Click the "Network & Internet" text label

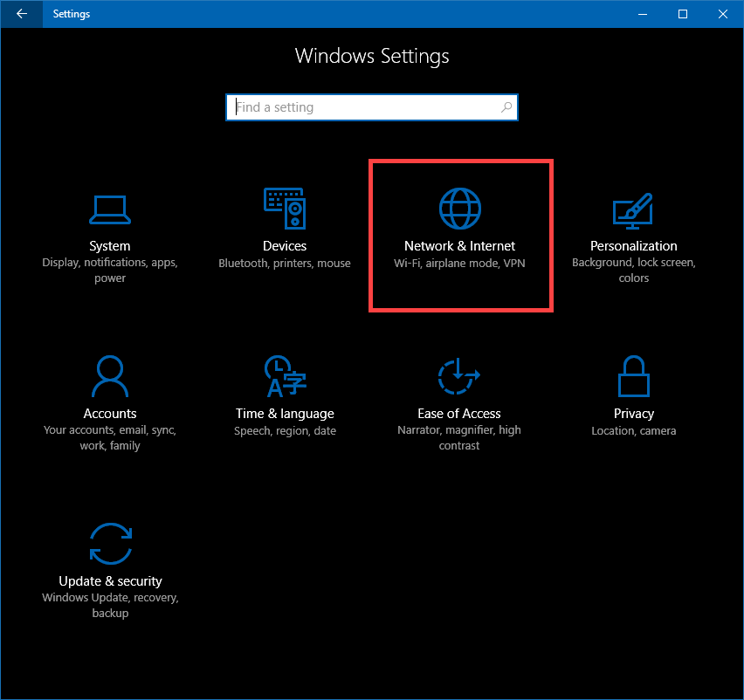459,246
